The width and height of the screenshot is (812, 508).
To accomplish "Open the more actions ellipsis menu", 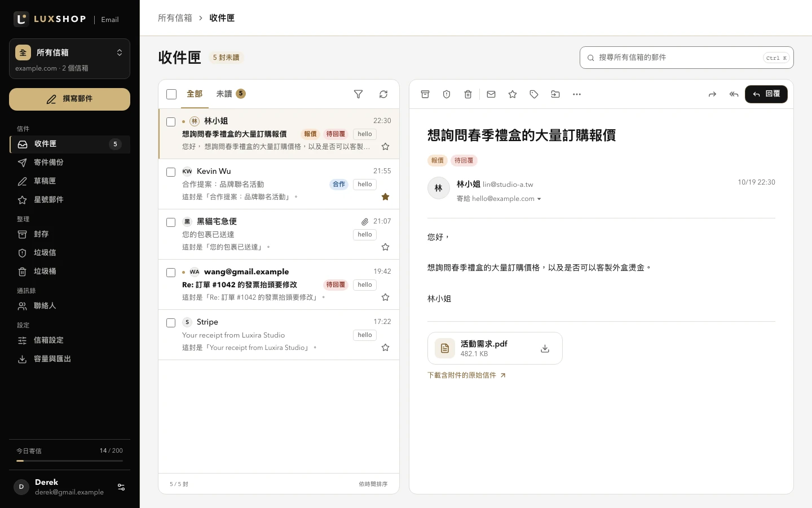I will (577, 94).
